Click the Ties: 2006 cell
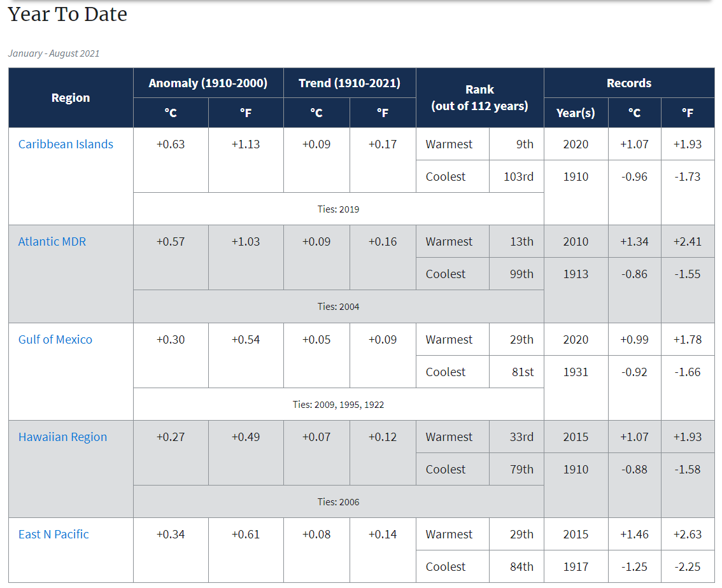The height and width of the screenshot is (588, 722). click(338, 502)
